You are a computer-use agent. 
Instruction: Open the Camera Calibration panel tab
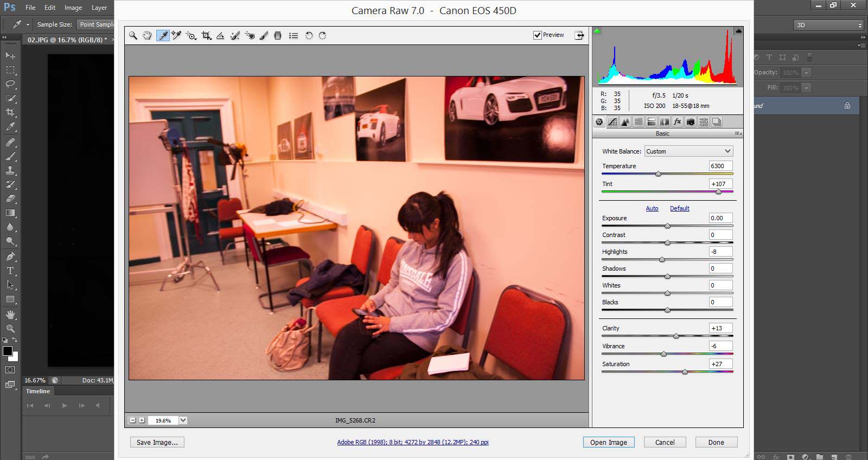[x=691, y=122]
